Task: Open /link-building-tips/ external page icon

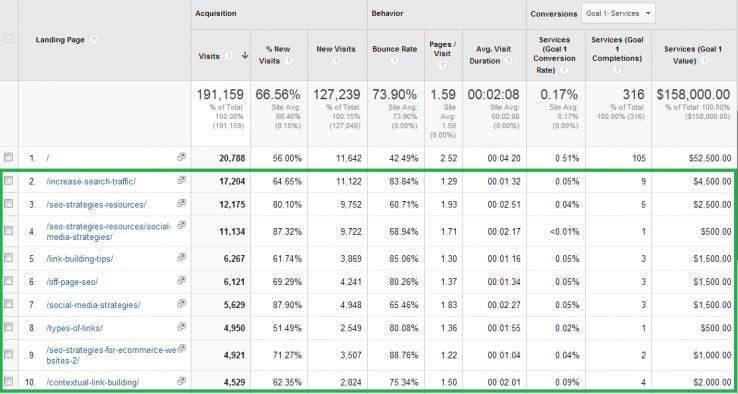Action: click(x=181, y=257)
